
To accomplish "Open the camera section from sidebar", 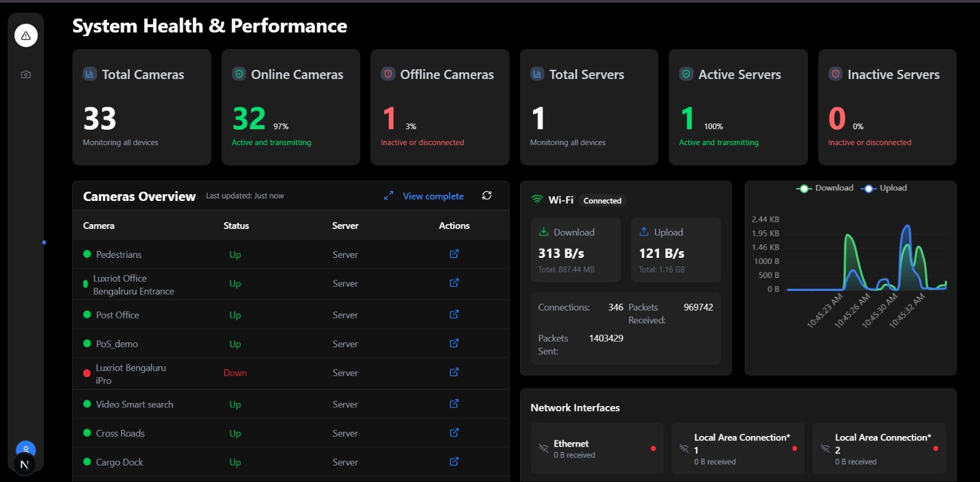I will coord(26,75).
